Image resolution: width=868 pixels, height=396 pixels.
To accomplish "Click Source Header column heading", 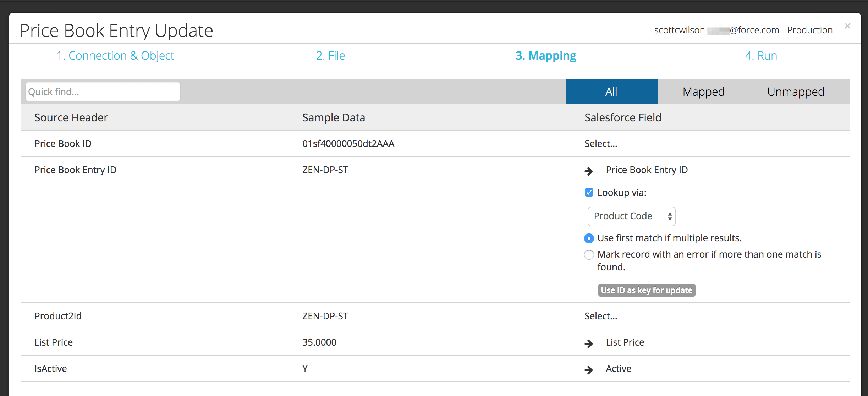I will pyautogui.click(x=71, y=117).
